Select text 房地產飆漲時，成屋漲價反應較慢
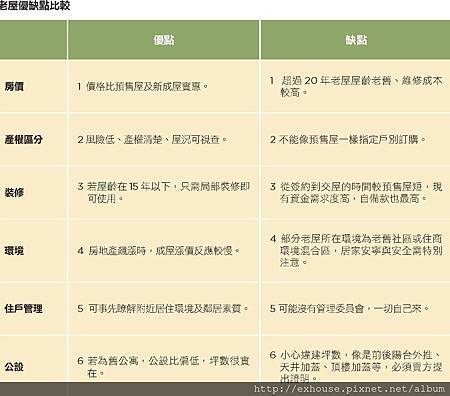450x396 pixels. pos(160,250)
